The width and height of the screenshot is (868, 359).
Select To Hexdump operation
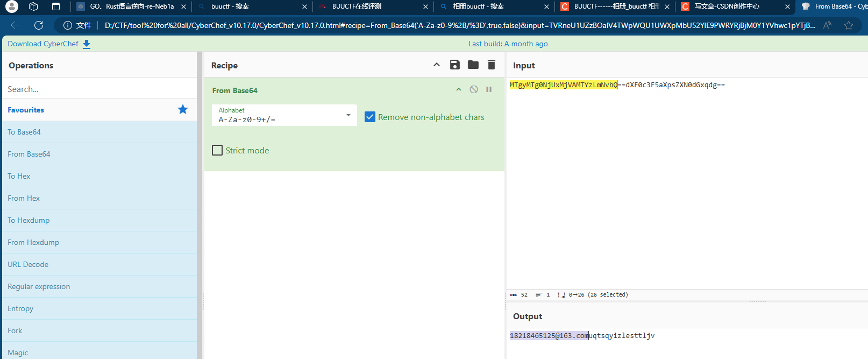[99, 220]
